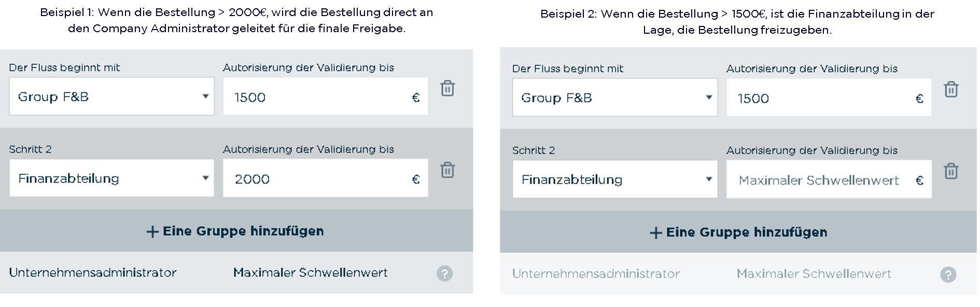Open help icon in right Unternehmensadministrator row

coord(948,274)
